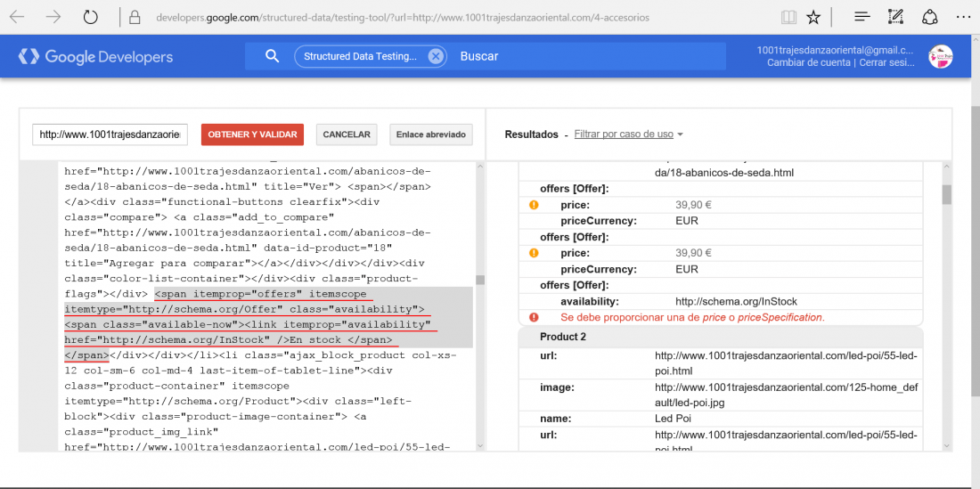This screenshot has height=489, width=980.
Task: Click Product 2 name label
Action: coord(555,418)
